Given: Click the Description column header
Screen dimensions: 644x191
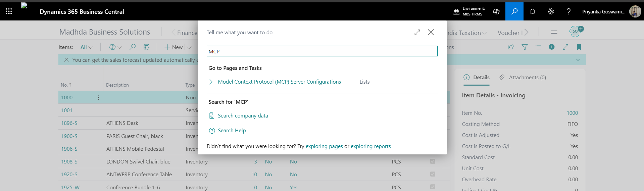Looking at the screenshot, I should [x=117, y=85].
